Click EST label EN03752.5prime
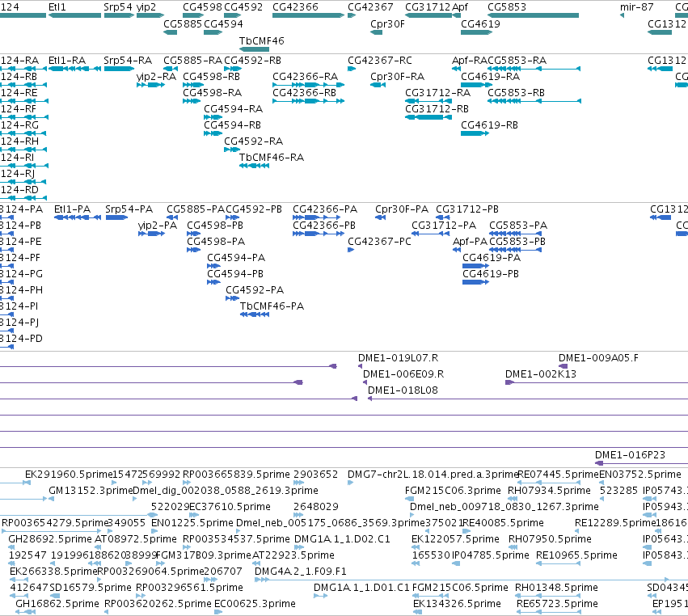The width and height of the screenshot is (688, 616). (639, 475)
